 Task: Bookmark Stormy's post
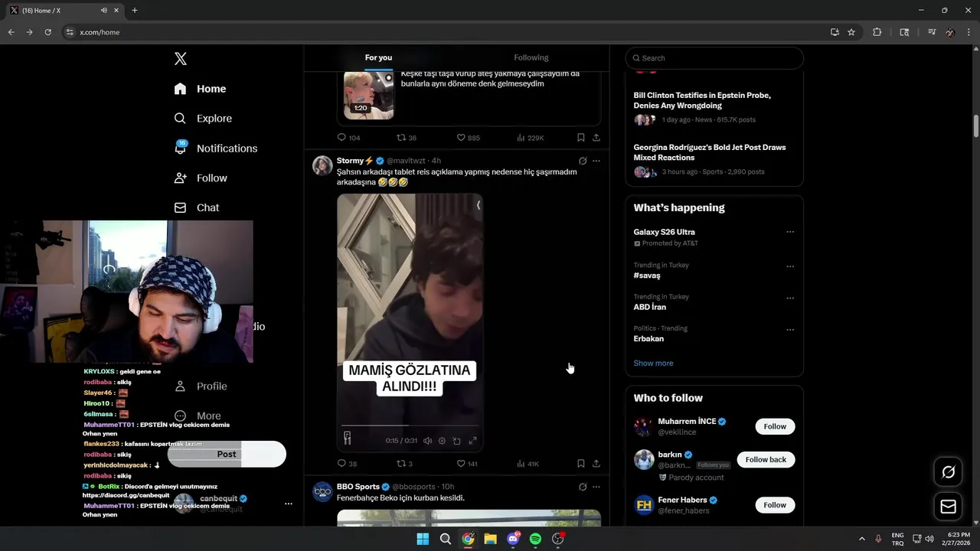580,464
